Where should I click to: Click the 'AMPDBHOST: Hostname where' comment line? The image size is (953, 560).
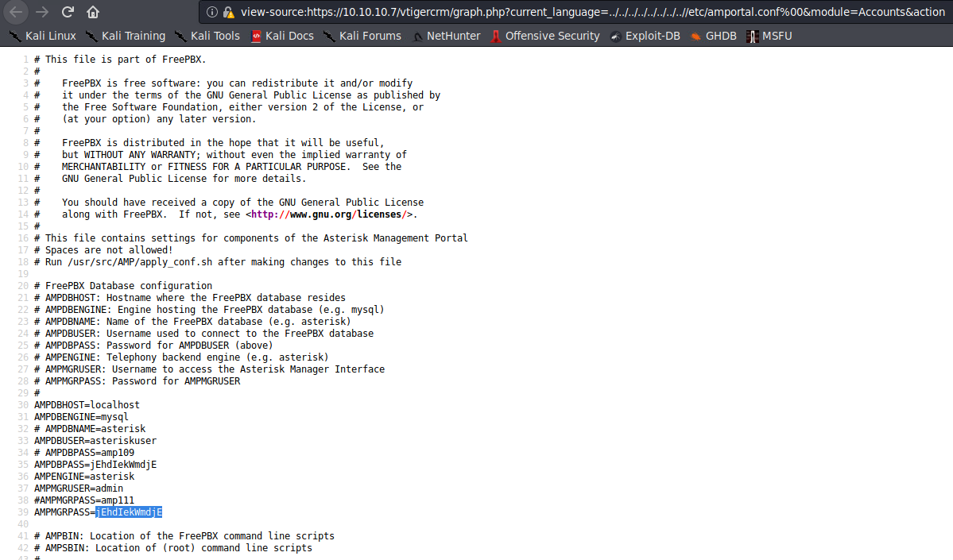pyautogui.click(x=190, y=298)
